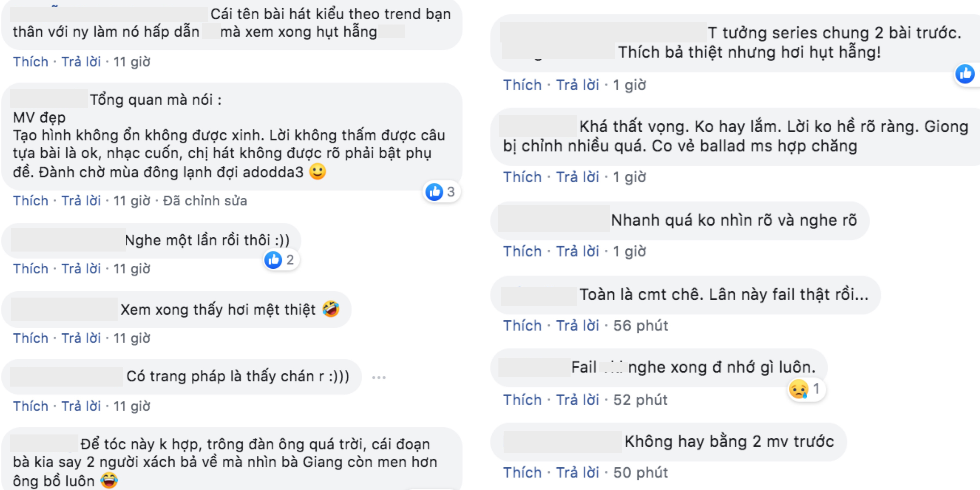Reply to "Nhanh quá ko nhìn rõ" comment
The image size is (980, 490).
pos(577,251)
